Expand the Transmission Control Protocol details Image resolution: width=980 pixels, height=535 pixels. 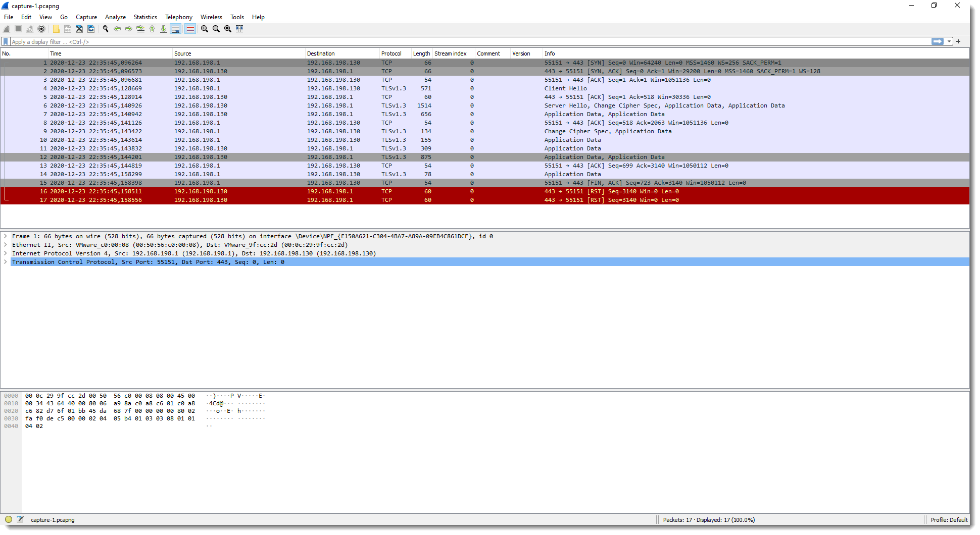tap(6, 262)
